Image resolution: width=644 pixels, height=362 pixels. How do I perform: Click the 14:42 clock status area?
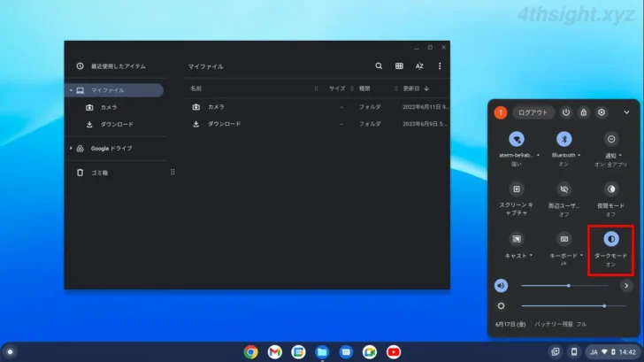click(627, 352)
